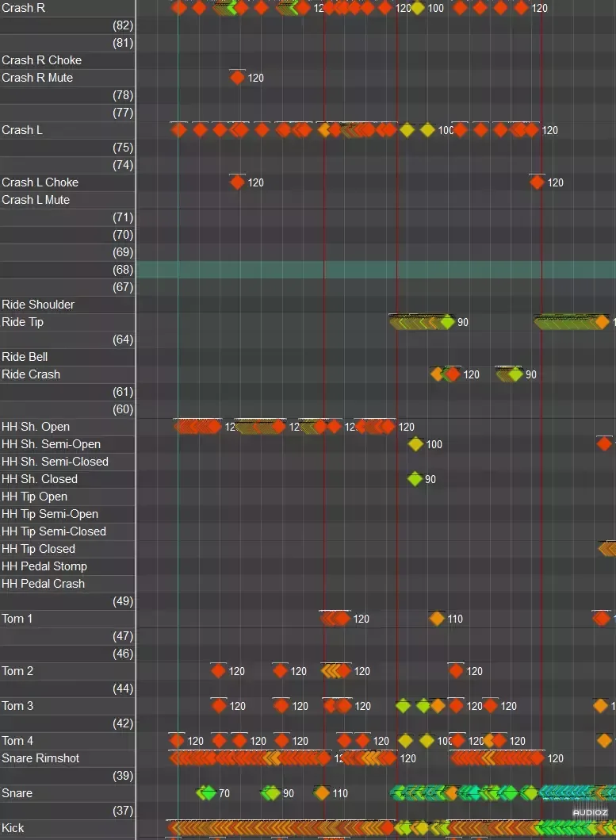Viewport: 616px width, 840px height.
Task: Select the Ride Crash note labeled velocity 120
Action: 453,374
